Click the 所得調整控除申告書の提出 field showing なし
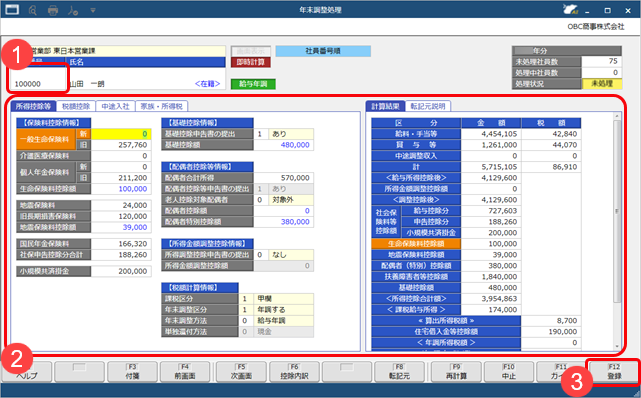The height and width of the screenshot is (398, 641). point(291,255)
